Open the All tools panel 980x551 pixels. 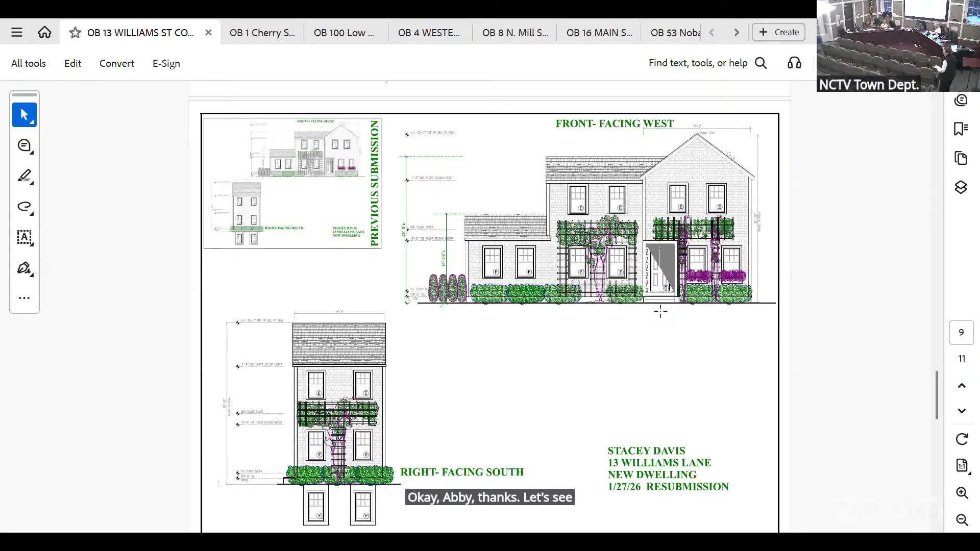[x=28, y=63]
